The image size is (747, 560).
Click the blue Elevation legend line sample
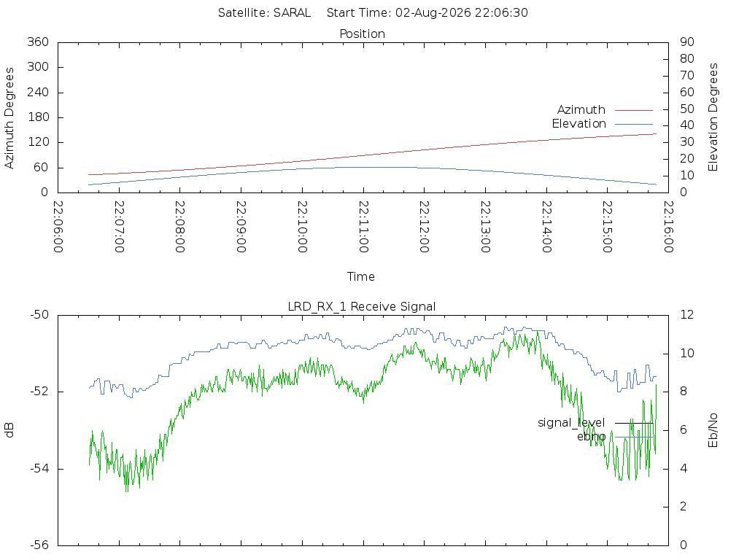coord(634,124)
